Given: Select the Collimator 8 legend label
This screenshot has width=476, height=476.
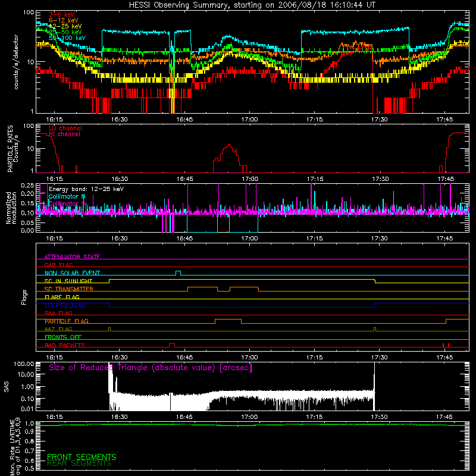Looking at the screenshot, I should 67,196.
